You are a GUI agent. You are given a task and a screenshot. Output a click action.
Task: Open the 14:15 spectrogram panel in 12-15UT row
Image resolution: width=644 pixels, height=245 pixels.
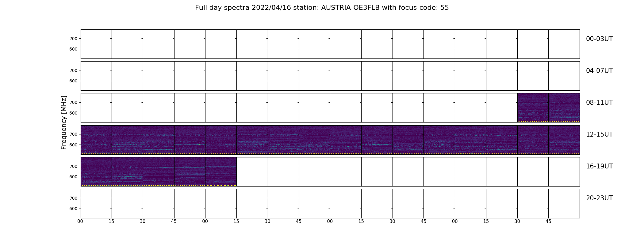point(377,140)
